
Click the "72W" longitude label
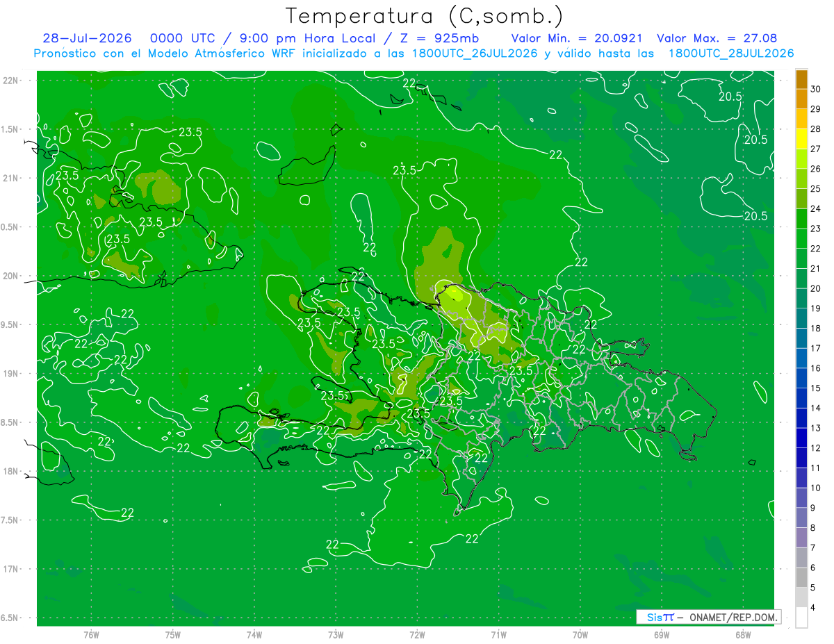tap(417, 635)
